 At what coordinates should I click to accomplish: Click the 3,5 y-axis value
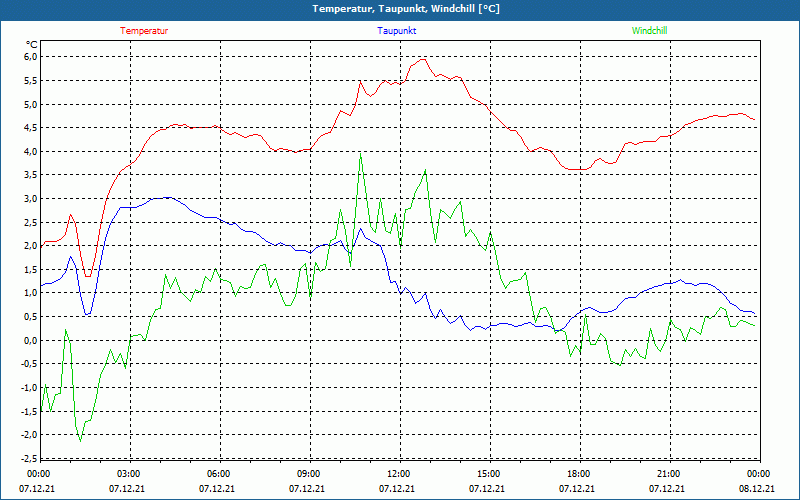(31, 175)
